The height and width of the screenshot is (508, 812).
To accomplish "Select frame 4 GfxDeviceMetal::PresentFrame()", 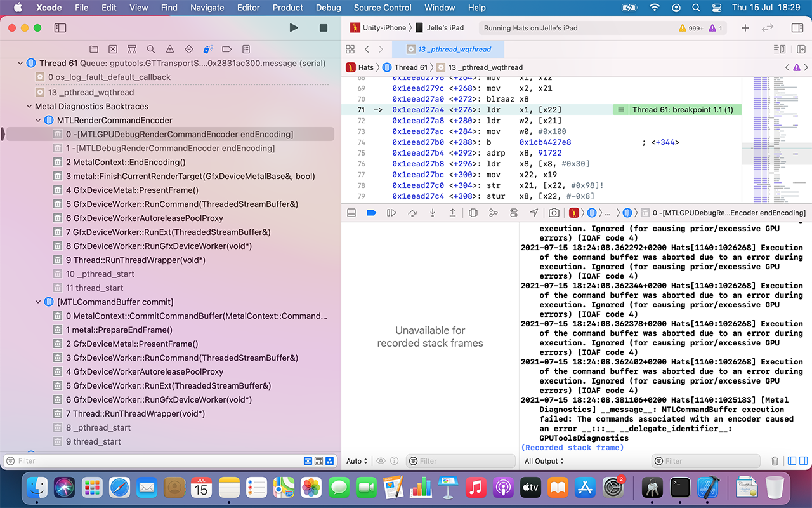I will coord(135,190).
